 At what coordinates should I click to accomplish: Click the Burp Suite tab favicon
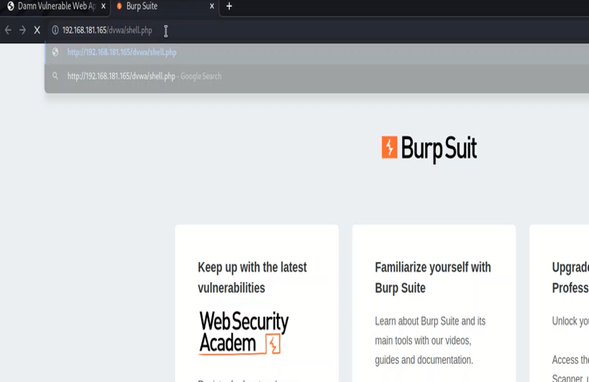pyautogui.click(x=119, y=6)
